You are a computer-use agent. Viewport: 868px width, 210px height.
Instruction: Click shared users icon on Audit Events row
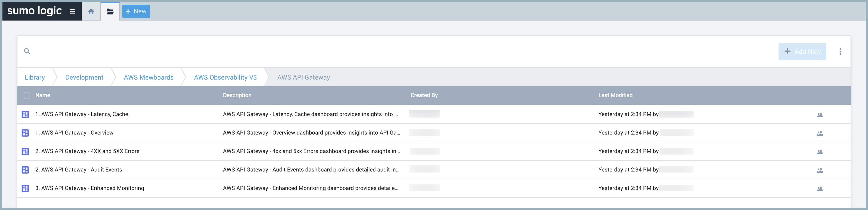[x=819, y=171]
